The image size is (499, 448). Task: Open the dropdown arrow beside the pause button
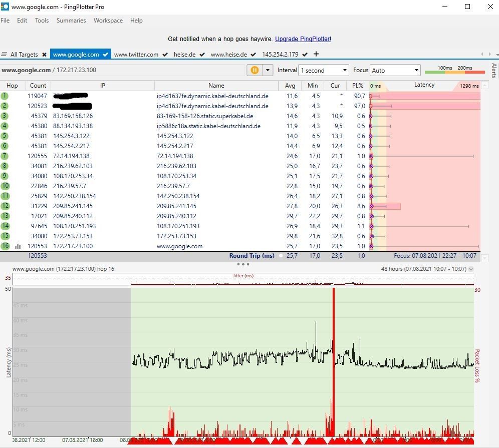click(x=268, y=70)
